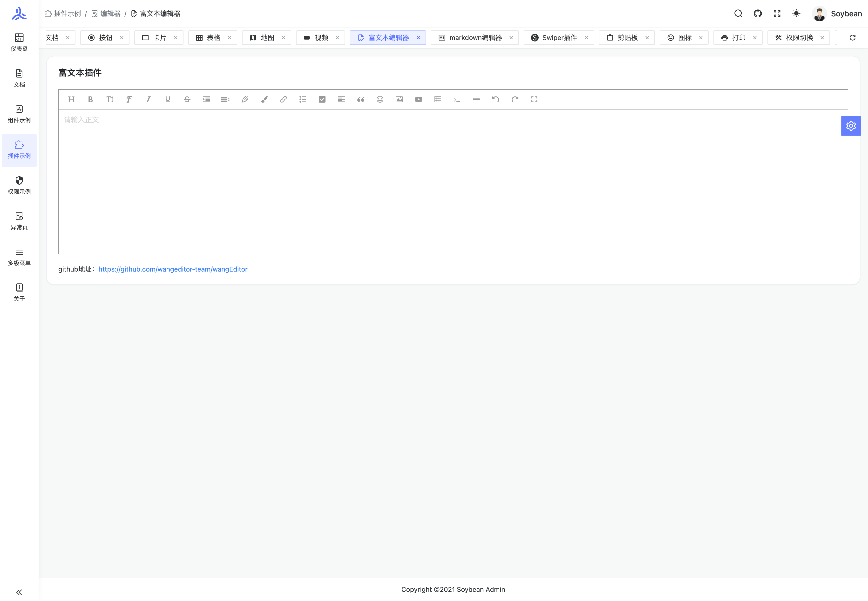Apply strikethrough via toolbar icon
This screenshot has height=601, width=868.
[x=187, y=99]
